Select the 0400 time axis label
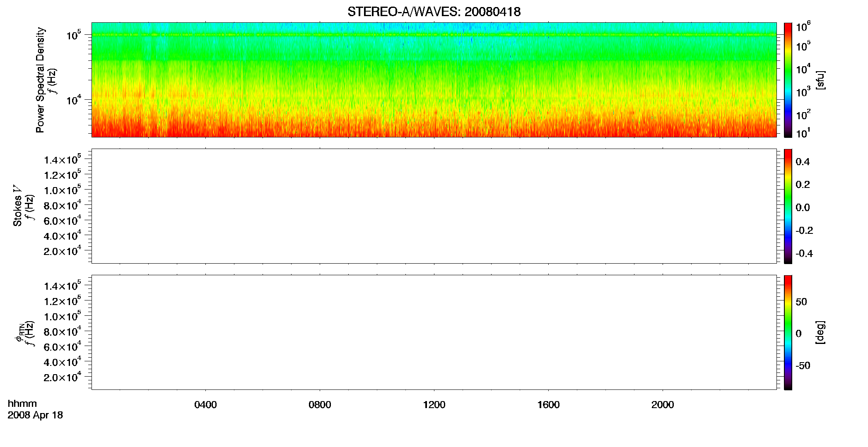This screenshot has width=868, height=447. [x=205, y=405]
